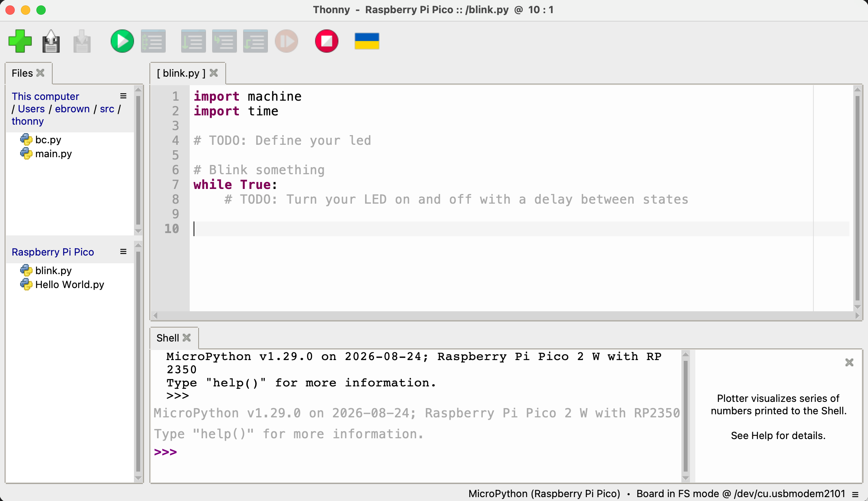Click the greyed-out Save file icon
The height and width of the screenshot is (501, 868).
tap(82, 41)
